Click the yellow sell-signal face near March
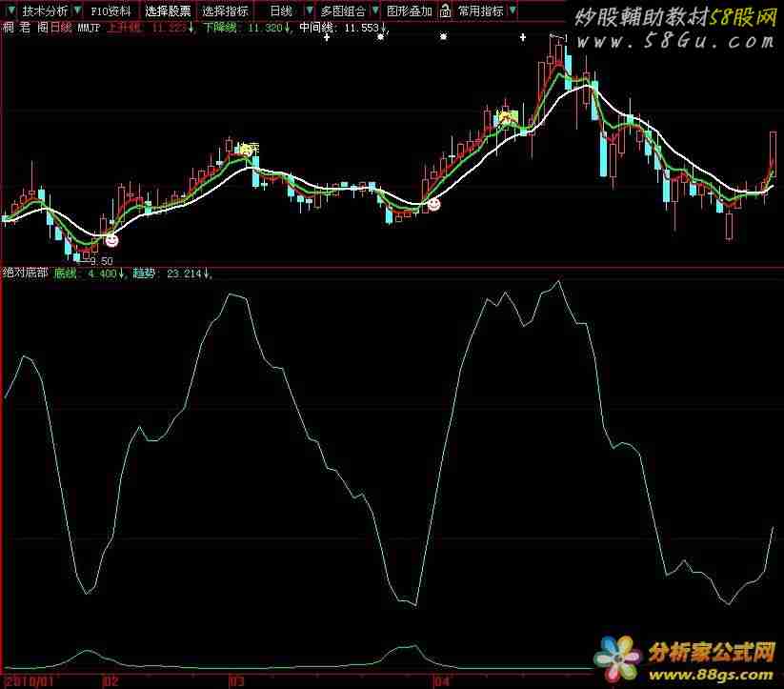Viewport: 784px width, 689px height. (x=247, y=149)
